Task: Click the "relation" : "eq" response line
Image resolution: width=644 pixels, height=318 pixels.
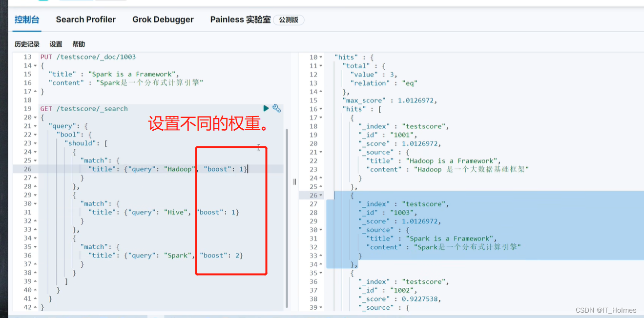Action: tap(384, 83)
